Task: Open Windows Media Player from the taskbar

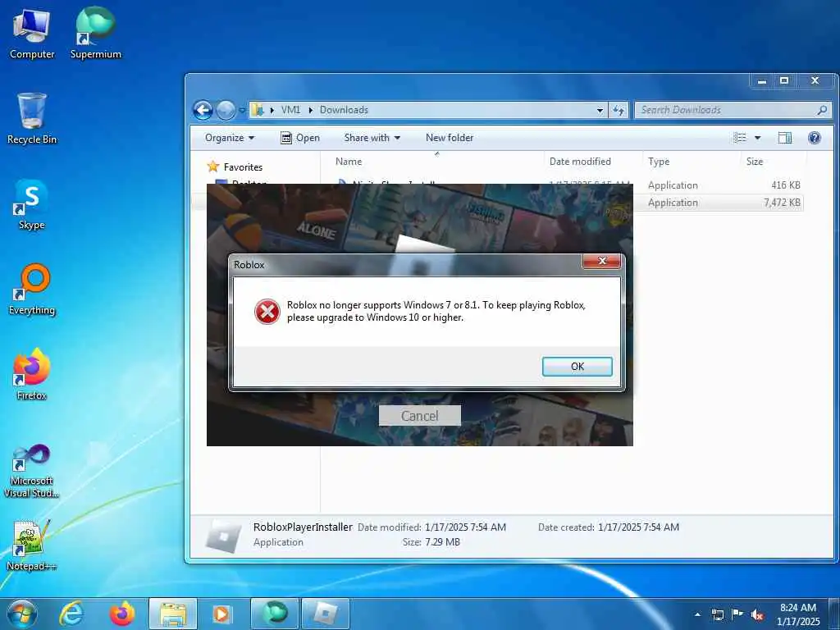Action: (221, 614)
